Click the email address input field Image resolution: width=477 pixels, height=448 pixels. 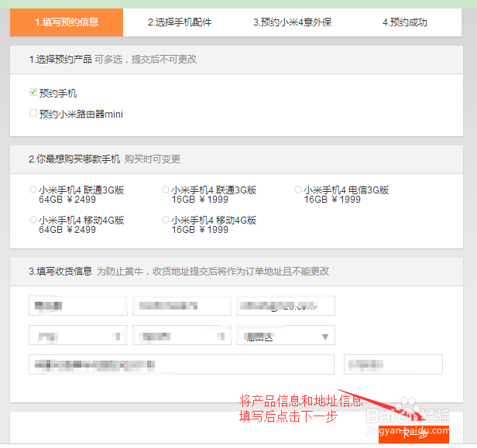(286, 306)
